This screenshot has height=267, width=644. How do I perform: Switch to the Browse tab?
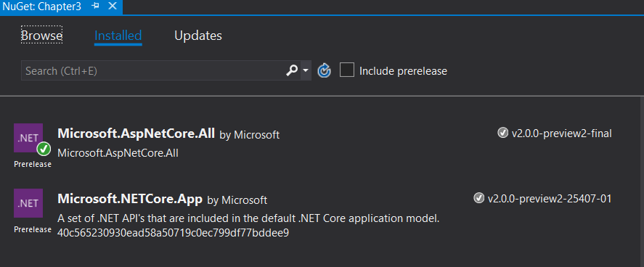click(x=41, y=36)
